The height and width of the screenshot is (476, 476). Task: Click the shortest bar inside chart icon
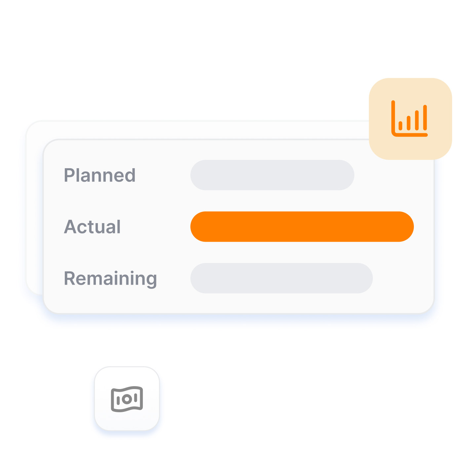point(401,126)
